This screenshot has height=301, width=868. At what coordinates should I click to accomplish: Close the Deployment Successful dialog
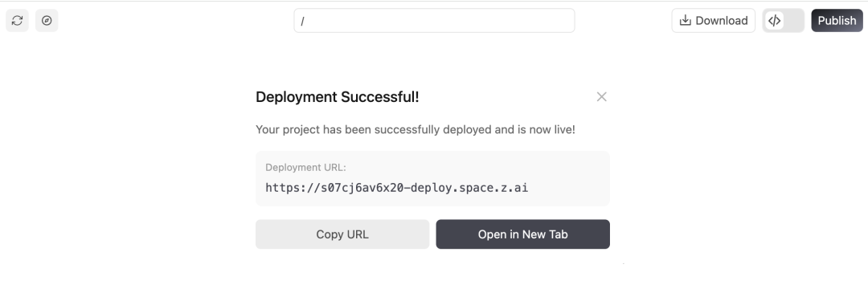(x=602, y=97)
